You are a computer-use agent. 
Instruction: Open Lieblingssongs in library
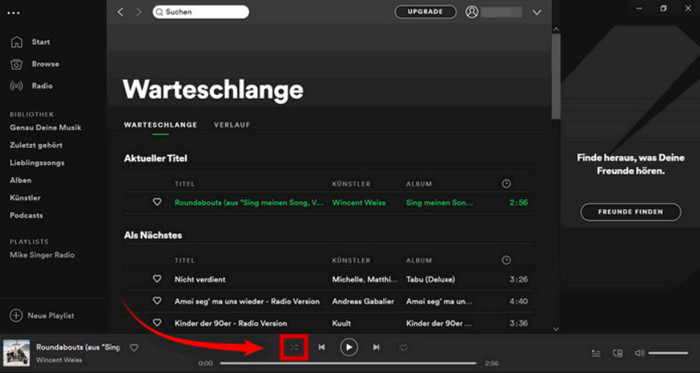point(37,163)
